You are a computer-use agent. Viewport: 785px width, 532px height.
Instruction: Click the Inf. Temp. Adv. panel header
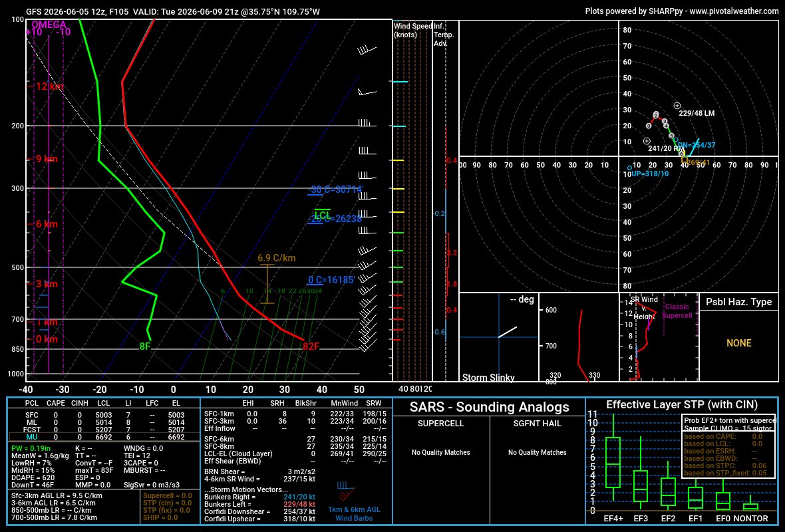click(444, 35)
